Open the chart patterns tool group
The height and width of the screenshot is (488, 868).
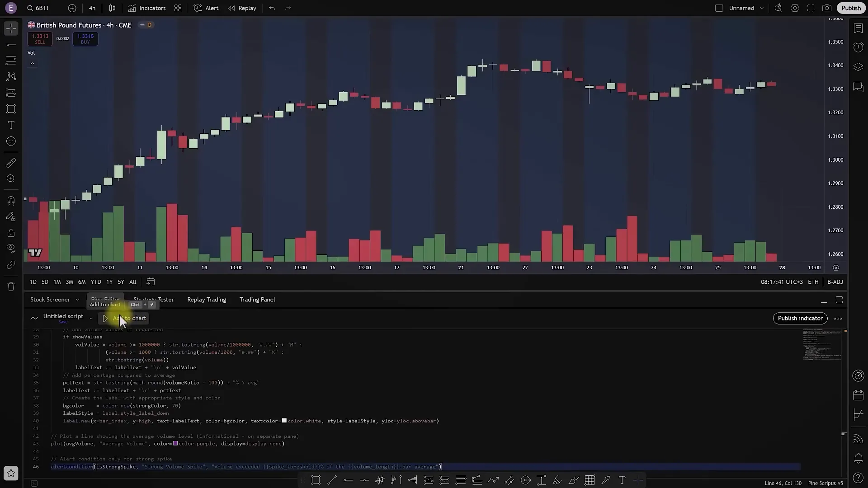click(11, 77)
